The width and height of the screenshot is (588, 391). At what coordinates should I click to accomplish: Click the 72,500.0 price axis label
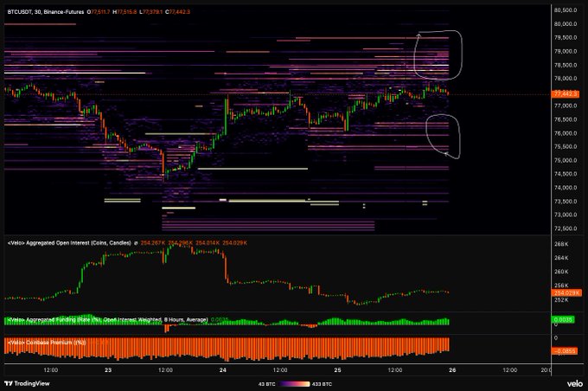pyautogui.click(x=566, y=228)
